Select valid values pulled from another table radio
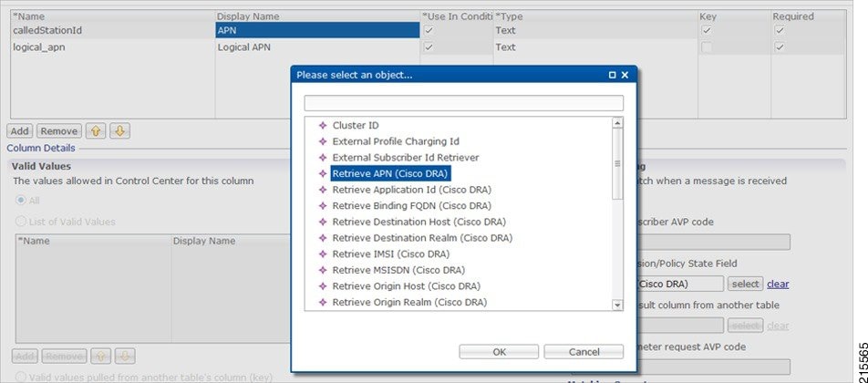Viewport: 868px width, 383px height. [21, 378]
